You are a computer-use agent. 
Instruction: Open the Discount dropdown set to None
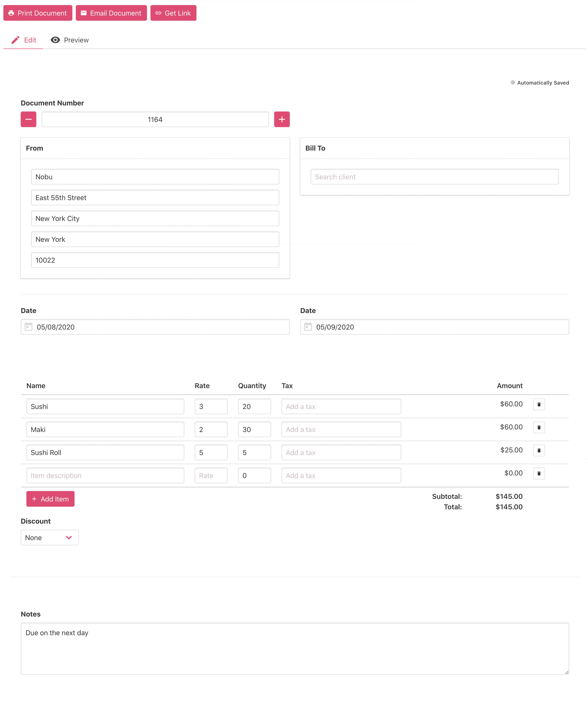(x=49, y=537)
